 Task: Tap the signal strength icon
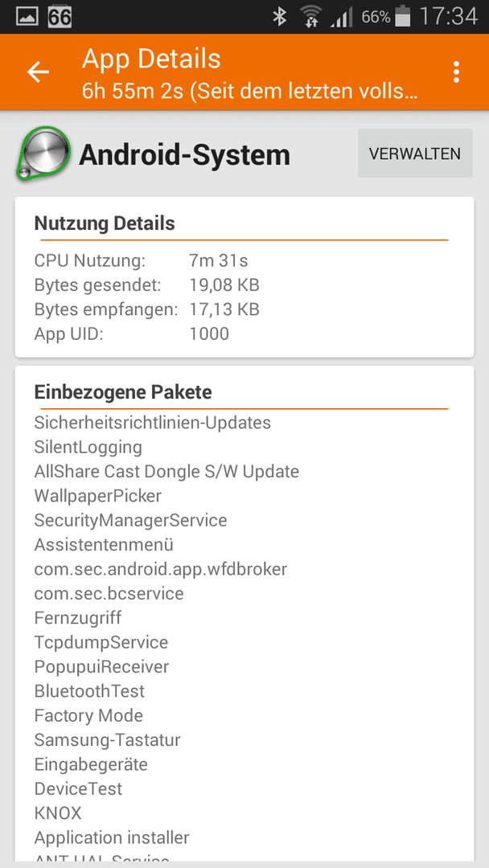tap(341, 17)
